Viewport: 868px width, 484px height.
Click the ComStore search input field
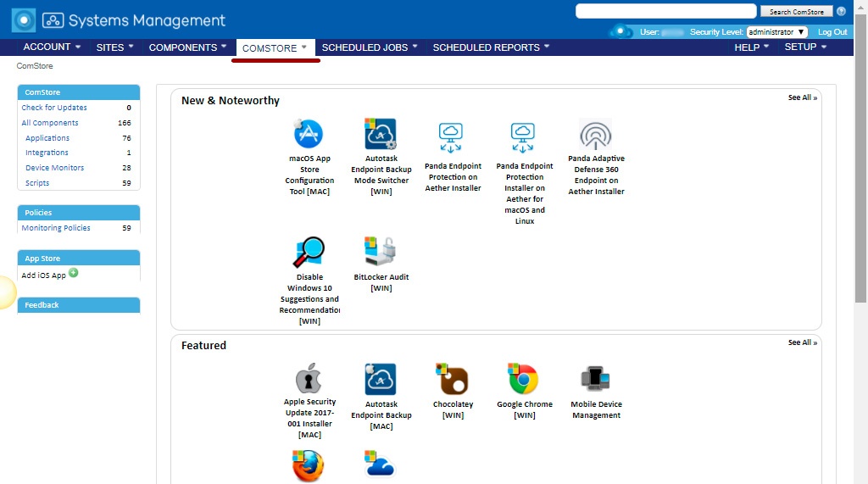[x=666, y=11]
